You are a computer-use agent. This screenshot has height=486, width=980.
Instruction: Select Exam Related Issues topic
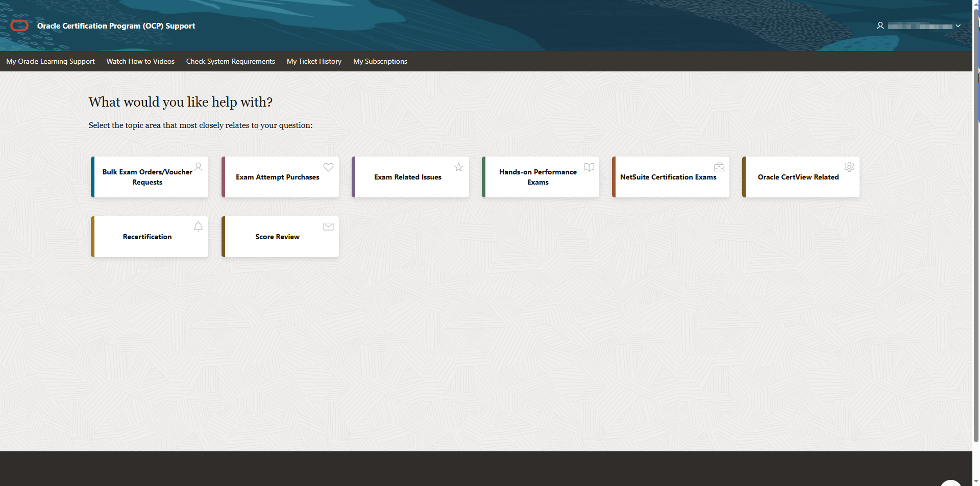[410, 177]
